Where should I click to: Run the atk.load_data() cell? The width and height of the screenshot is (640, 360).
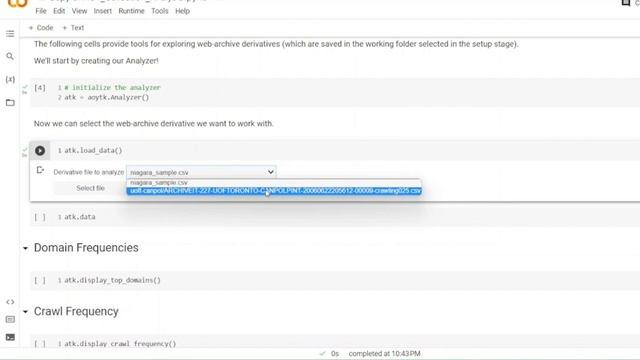point(40,151)
